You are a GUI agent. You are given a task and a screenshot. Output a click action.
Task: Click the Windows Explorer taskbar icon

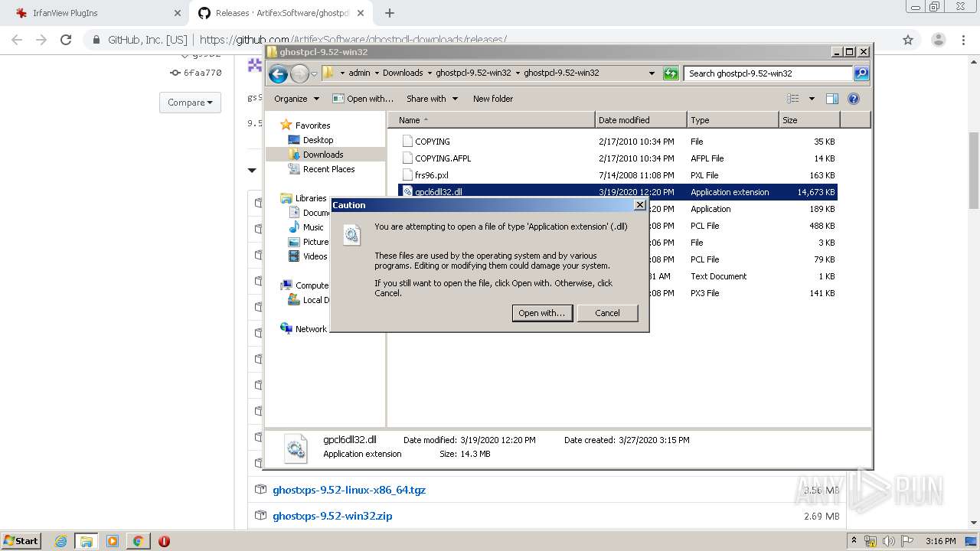click(x=87, y=541)
